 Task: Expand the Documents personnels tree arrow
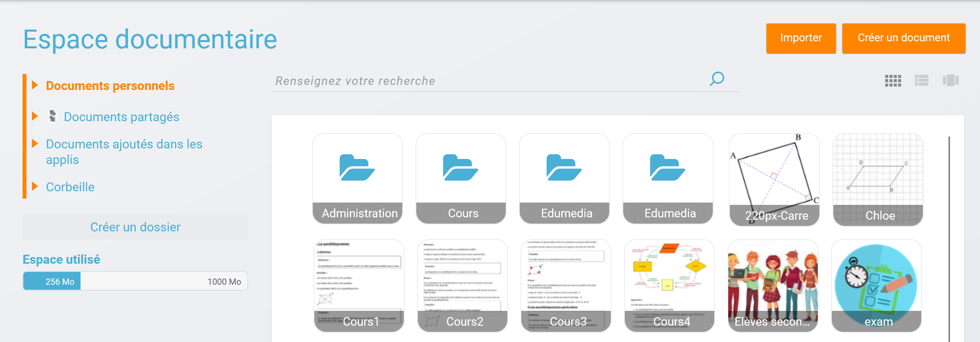point(35,85)
